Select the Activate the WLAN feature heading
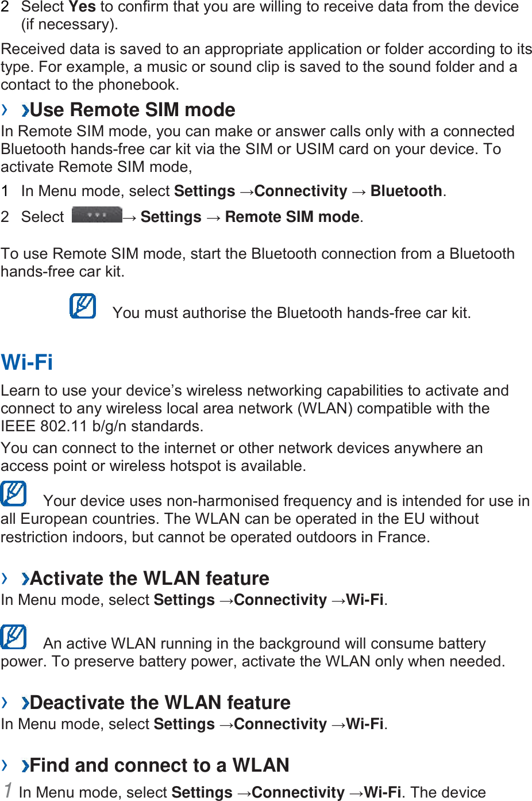The width and height of the screenshot is (532, 801). (149, 578)
